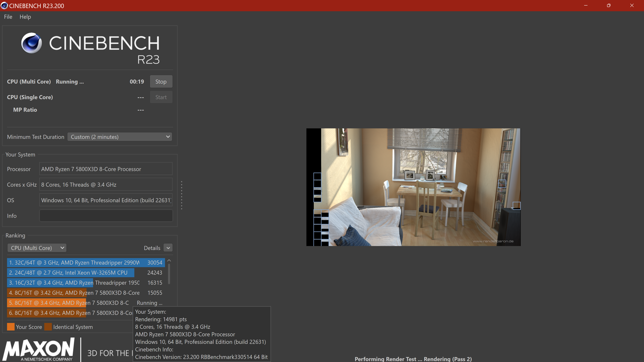
Task: Select the 5800X3D entry scoring 15055
Action: (86, 293)
